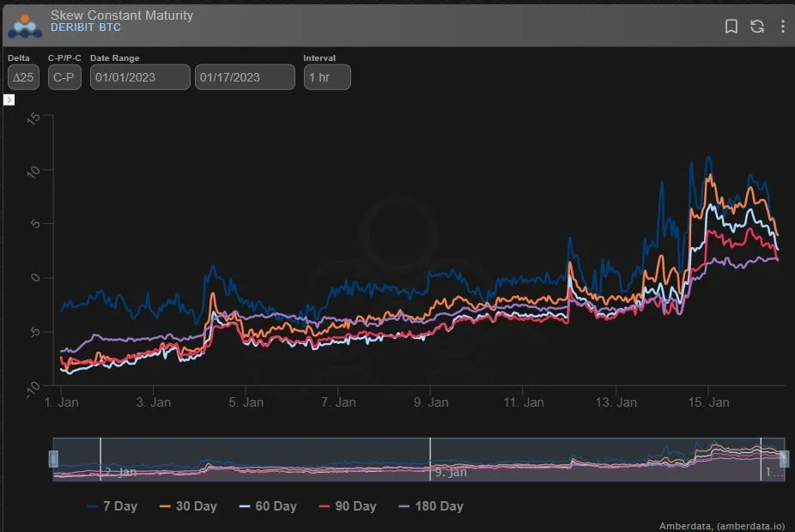Toggle the 7 Day series in legend
The height and width of the screenshot is (532, 795).
pos(112,506)
